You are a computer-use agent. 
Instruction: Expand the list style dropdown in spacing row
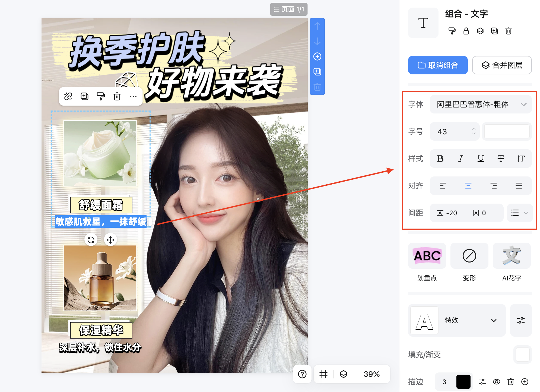pyautogui.click(x=519, y=213)
